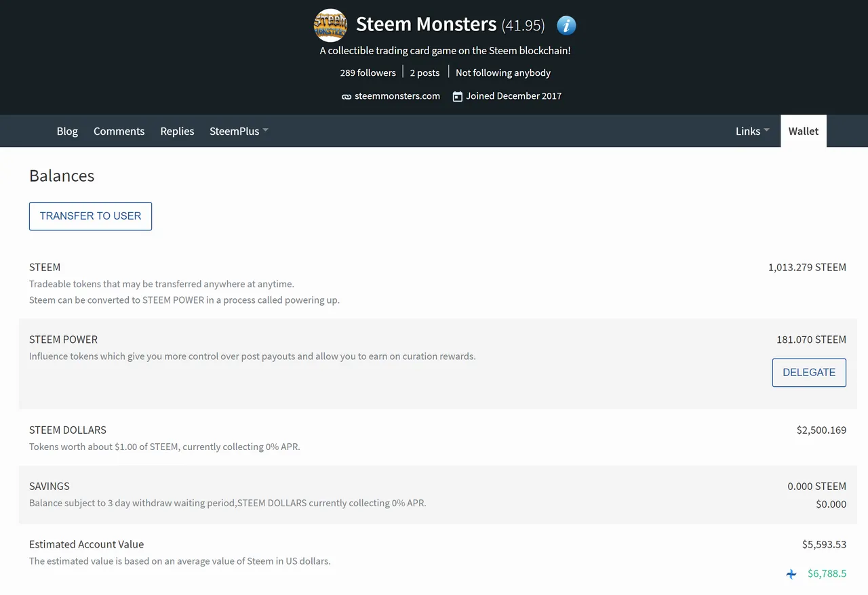Expand the SteemPlus dropdown menu
This screenshot has width=868, height=595.
coord(239,131)
